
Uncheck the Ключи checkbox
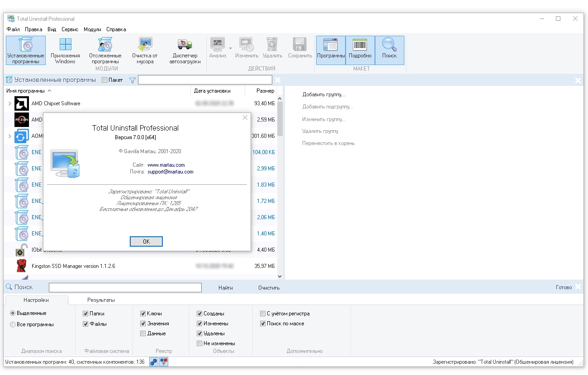pos(143,314)
